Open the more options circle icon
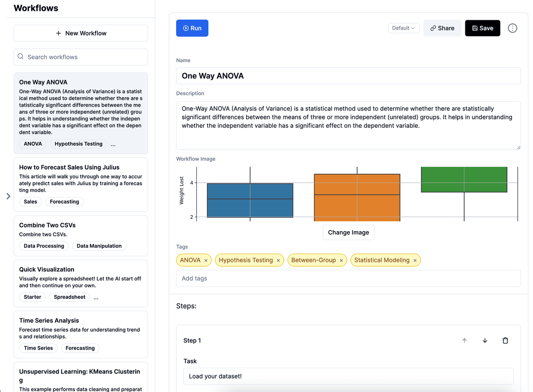This screenshot has height=392, width=533. coord(512,28)
